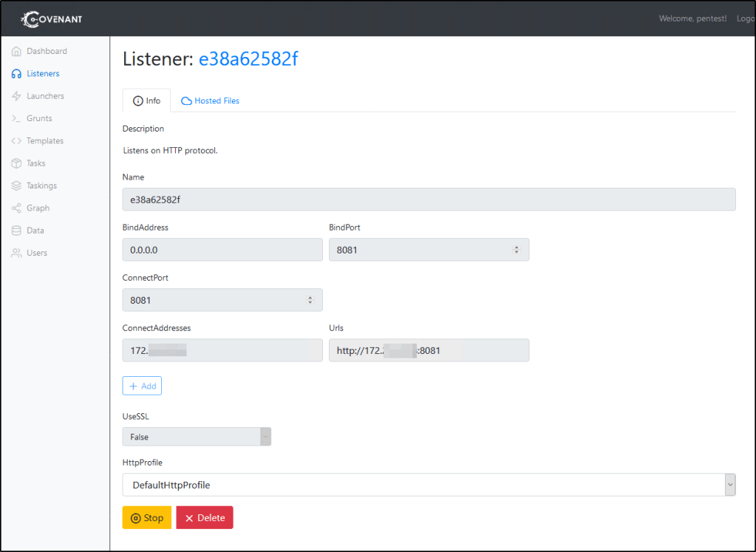Image resolution: width=756 pixels, height=552 pixels.
Task: Stop the running listener
Action: [146, 517]
